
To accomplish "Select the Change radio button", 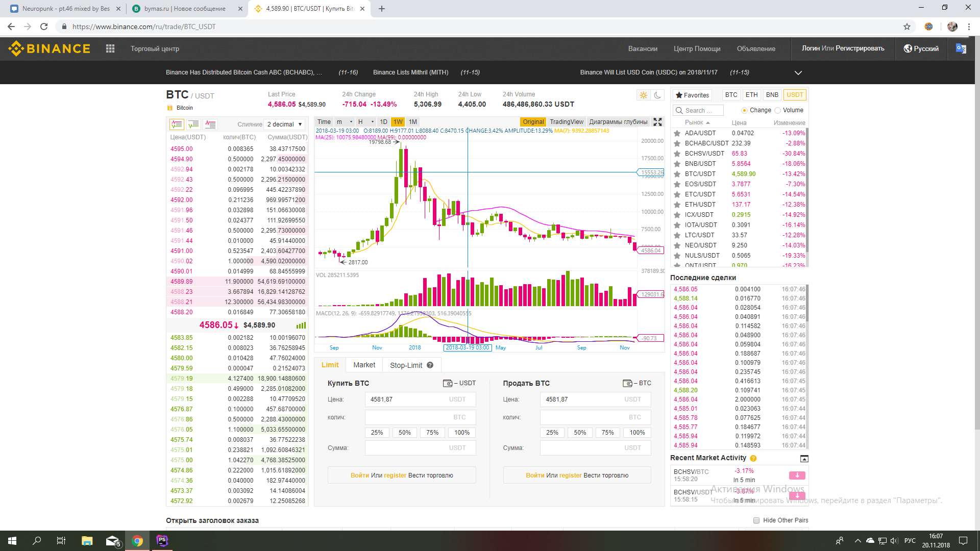I will click(744, 110).
